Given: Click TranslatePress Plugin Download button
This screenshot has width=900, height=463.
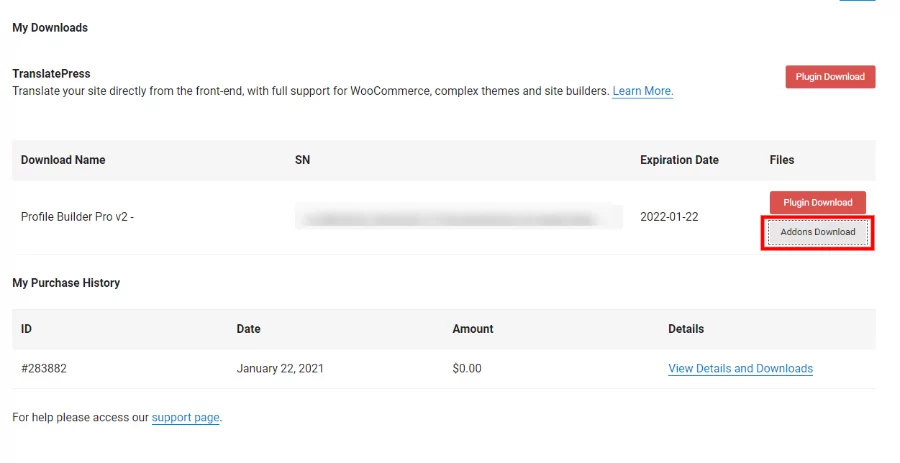Looking at the screenshot, I should (830, 77).
